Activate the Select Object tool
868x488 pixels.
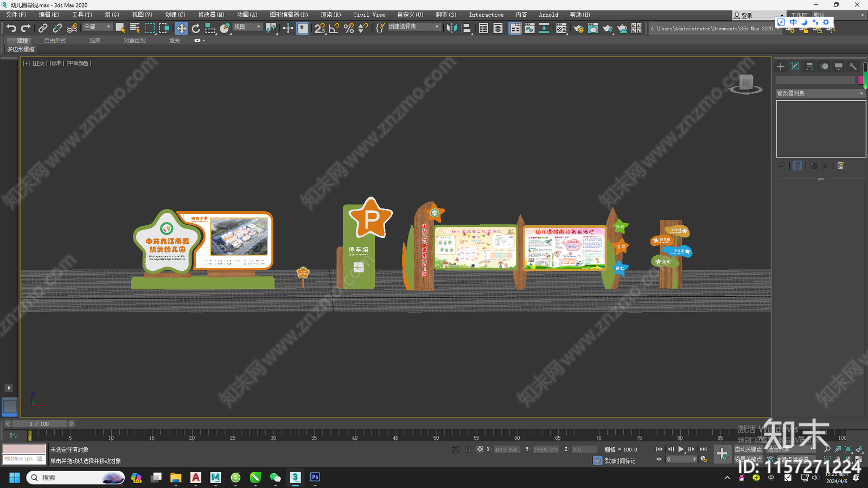(120, 28)
